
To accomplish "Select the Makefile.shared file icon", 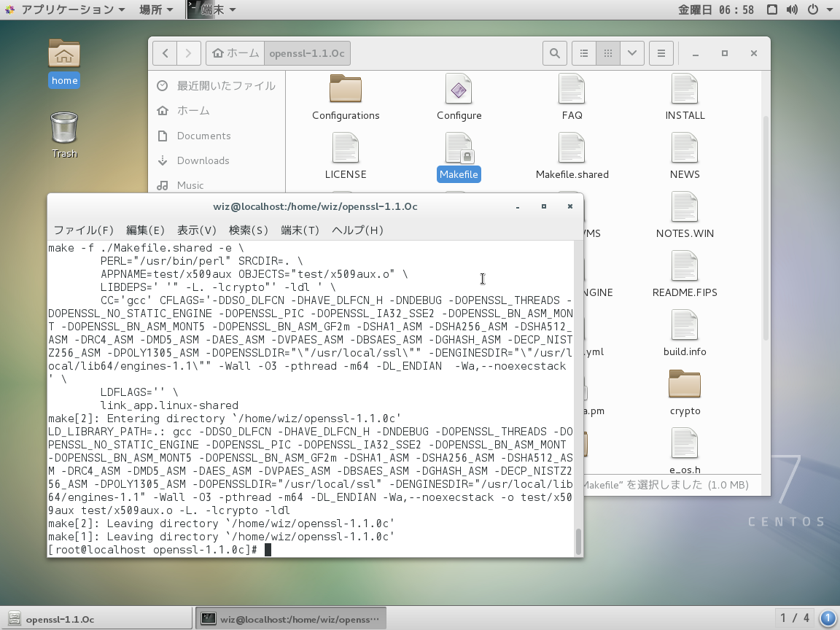I will 572,148.
